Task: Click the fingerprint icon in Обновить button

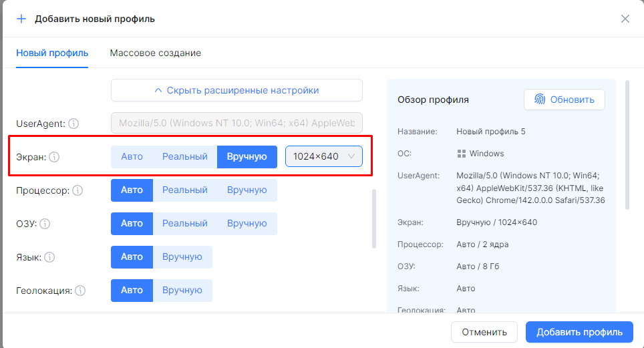Action: [x=539, y=100]
